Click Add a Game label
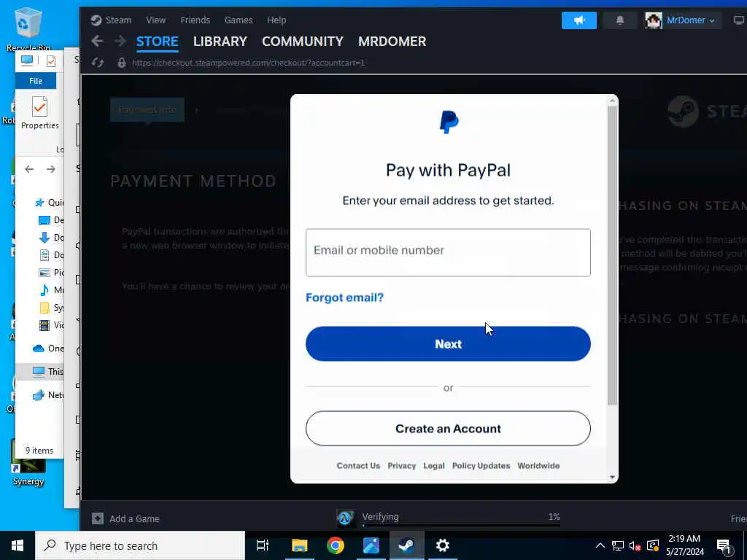The image size is (747, 560). (x=134, y=518)
